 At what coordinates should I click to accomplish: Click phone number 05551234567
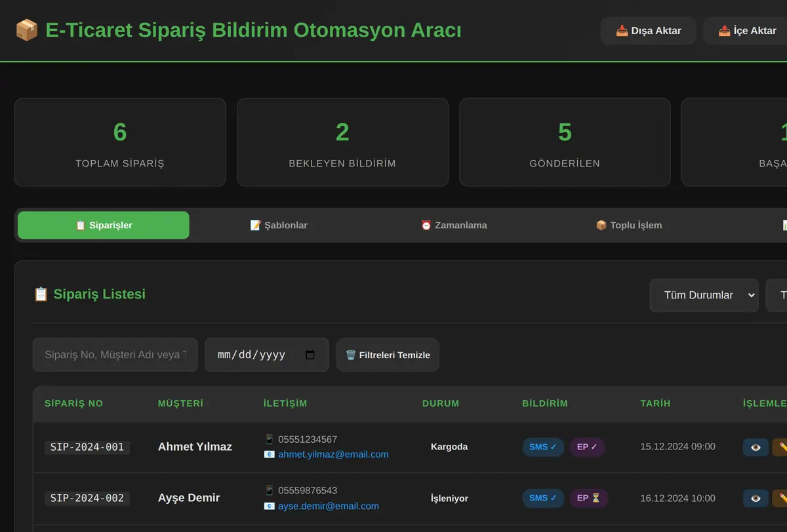308,440
